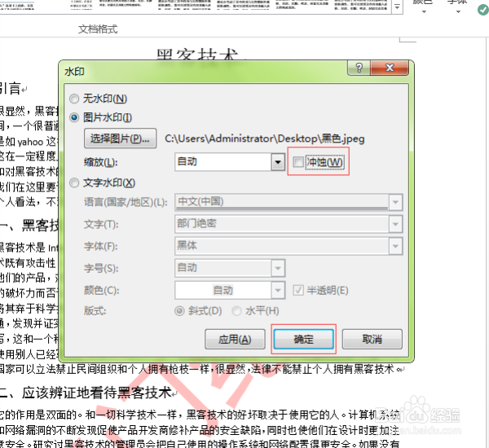Click the 引言 heading in document

[x=11, y=89]
